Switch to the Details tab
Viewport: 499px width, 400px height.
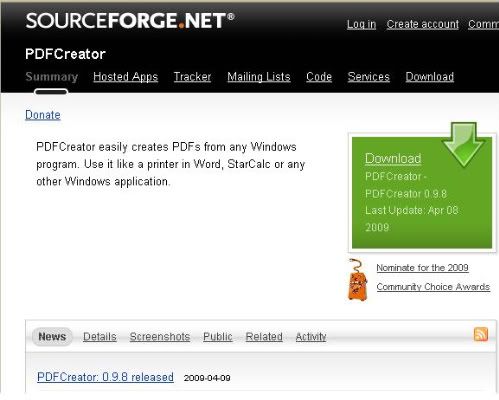click(x=100, y=337)
